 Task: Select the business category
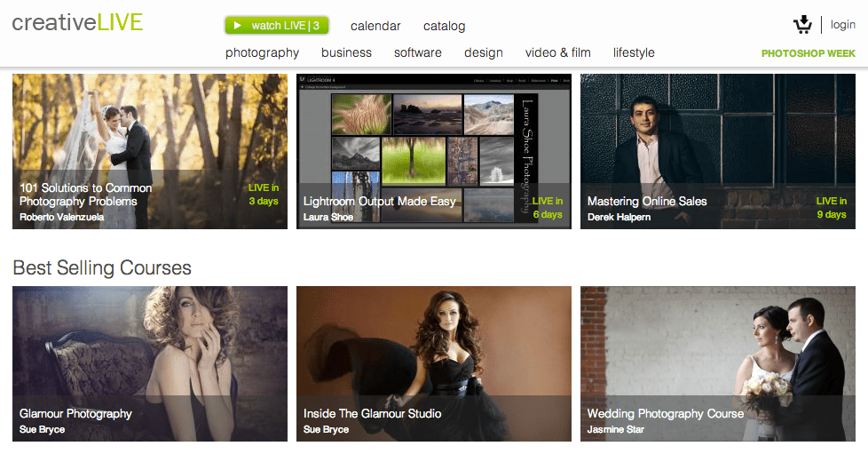346,52
